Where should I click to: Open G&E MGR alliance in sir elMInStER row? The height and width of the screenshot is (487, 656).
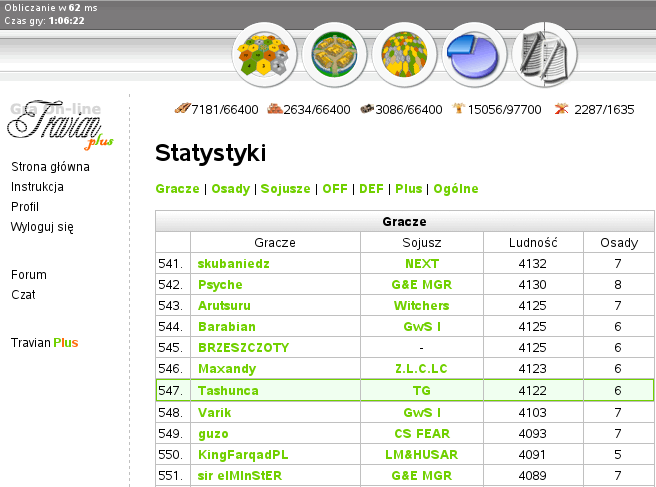(x=422, y=476)
